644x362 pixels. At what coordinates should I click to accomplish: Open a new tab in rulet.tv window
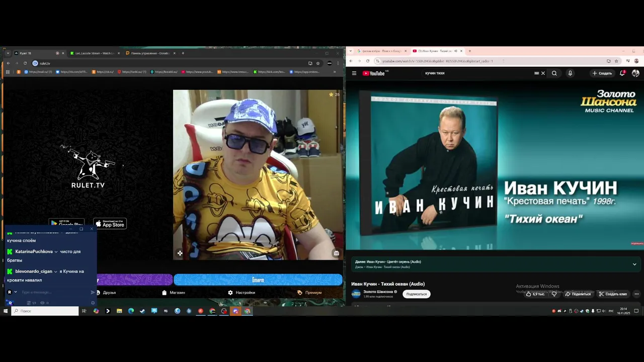click(183, 53)
